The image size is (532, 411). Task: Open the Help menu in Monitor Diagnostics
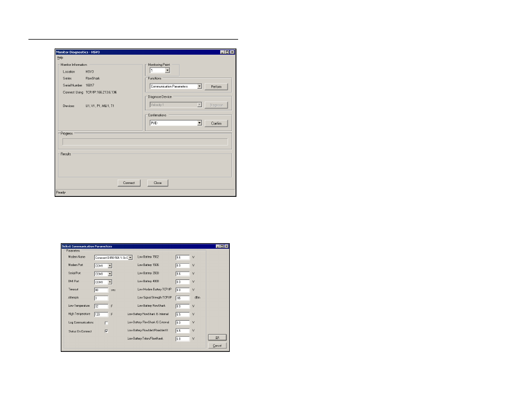60,57
